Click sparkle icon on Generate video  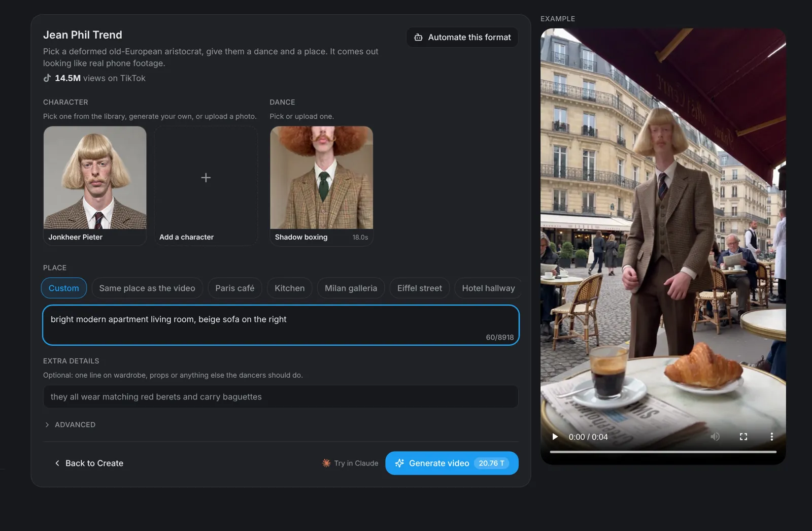pyautogui.click(x=399, y=463)
